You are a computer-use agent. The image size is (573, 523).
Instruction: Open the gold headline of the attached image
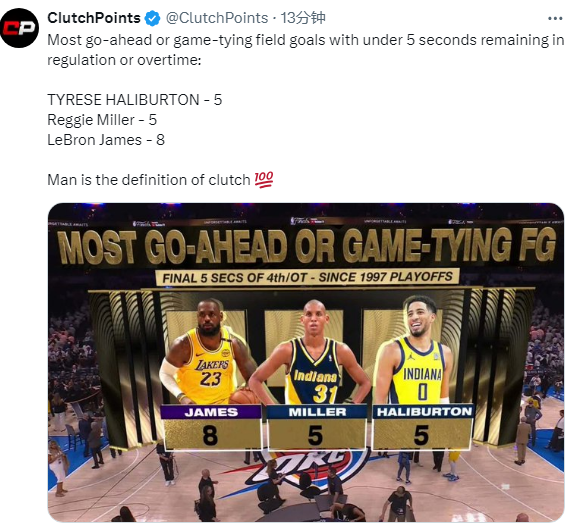pyautogui.click(x=306, y=247)
